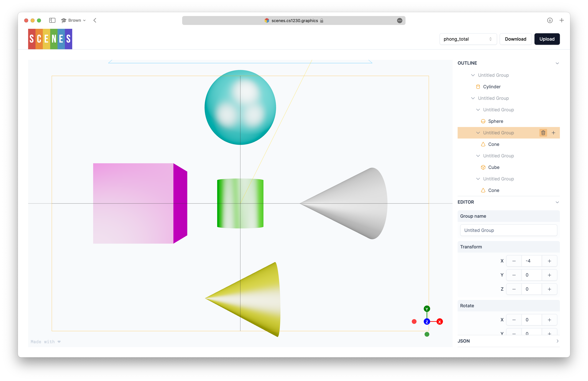Click the Transform X value field
The width and height of the screenshot is (588, 381).
(531, 261)
